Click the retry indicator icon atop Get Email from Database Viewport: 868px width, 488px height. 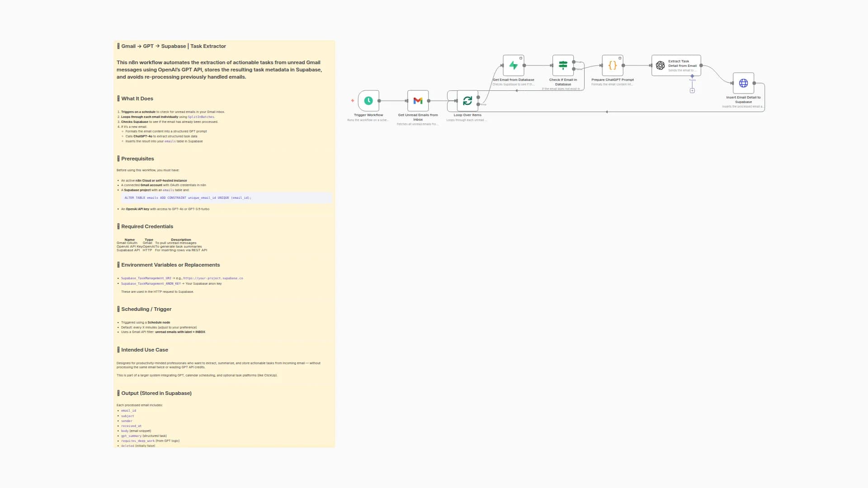[520, 57]
